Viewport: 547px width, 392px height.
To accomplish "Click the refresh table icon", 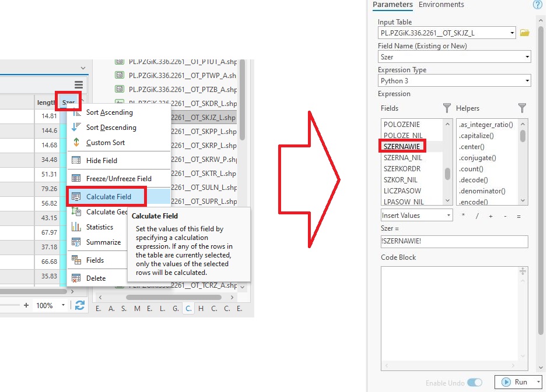I will [80, 305].
